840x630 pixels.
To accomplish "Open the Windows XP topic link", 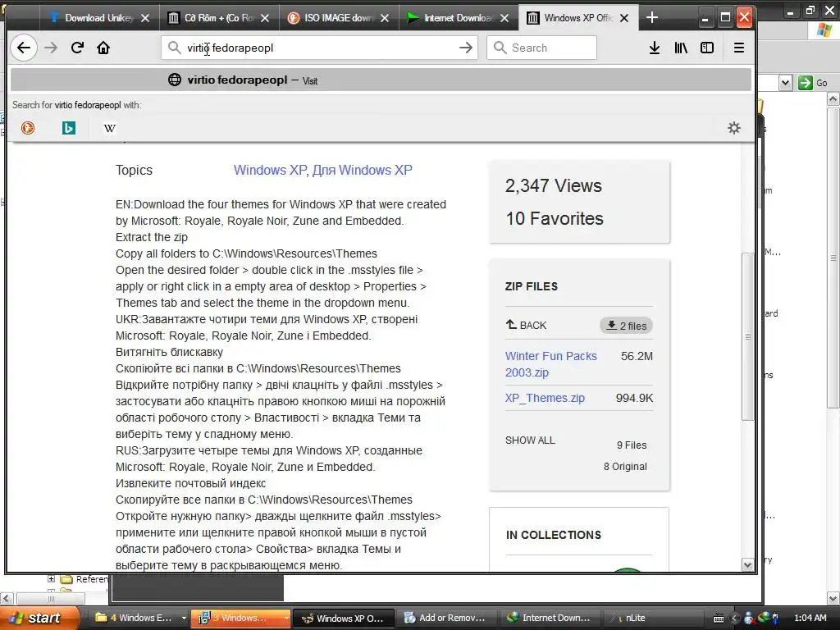I will click(269, 170).
